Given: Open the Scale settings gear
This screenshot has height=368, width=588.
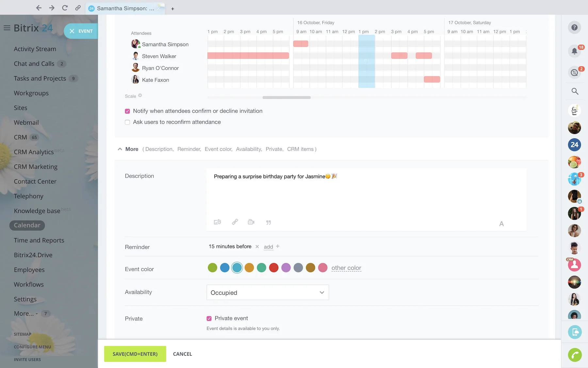Looking at the screenshot, I should pyautogui.click(x=140, y=96).
